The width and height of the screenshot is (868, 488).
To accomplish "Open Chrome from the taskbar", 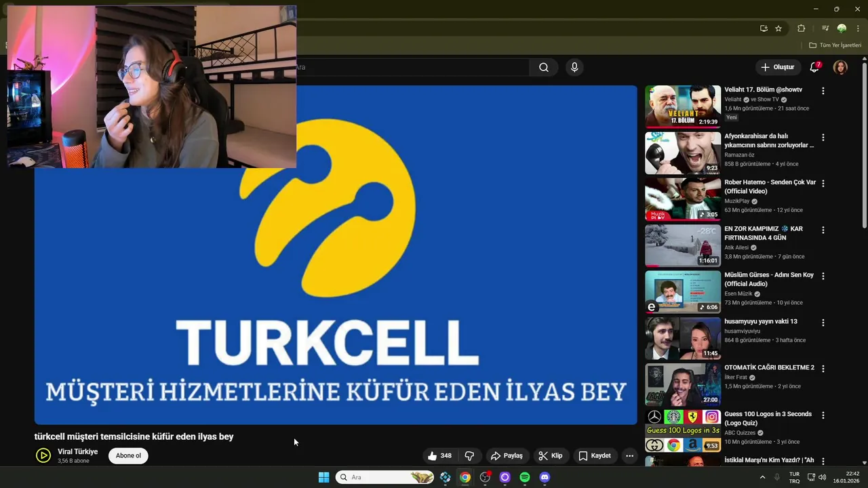I will [465, 477].
